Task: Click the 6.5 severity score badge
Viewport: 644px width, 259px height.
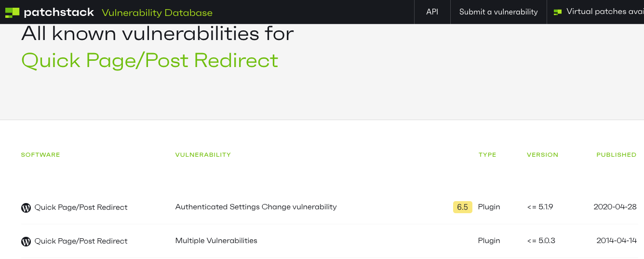Action: point(462,207)
